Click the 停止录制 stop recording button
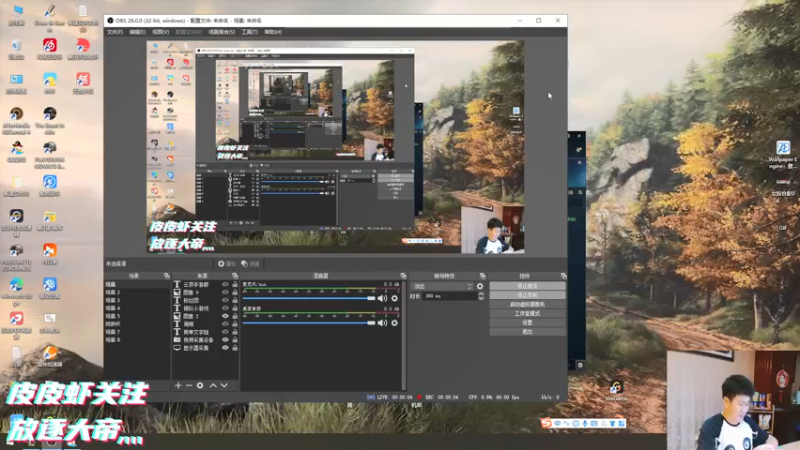 pos(527,295)
